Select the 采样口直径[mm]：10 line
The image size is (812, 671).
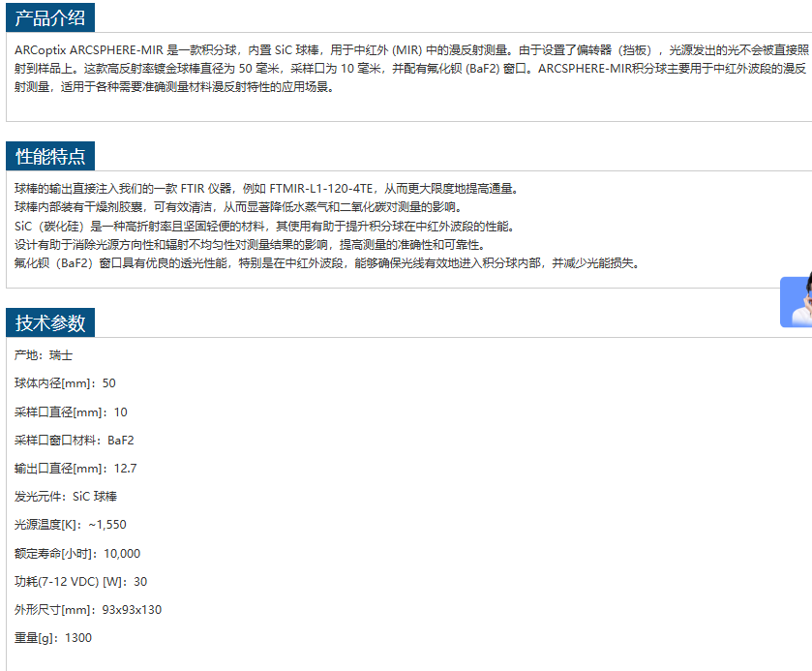point(71,412)
